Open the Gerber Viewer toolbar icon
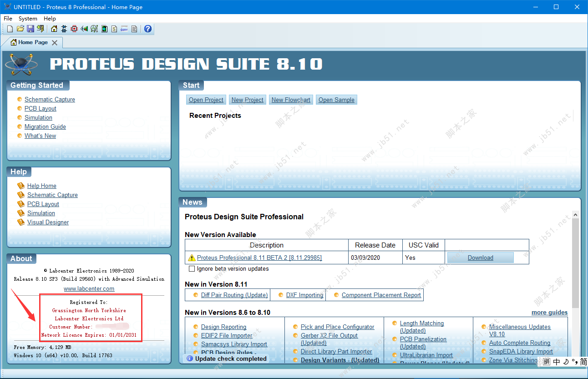Screen dimensions: 588x379 point(95,29)
